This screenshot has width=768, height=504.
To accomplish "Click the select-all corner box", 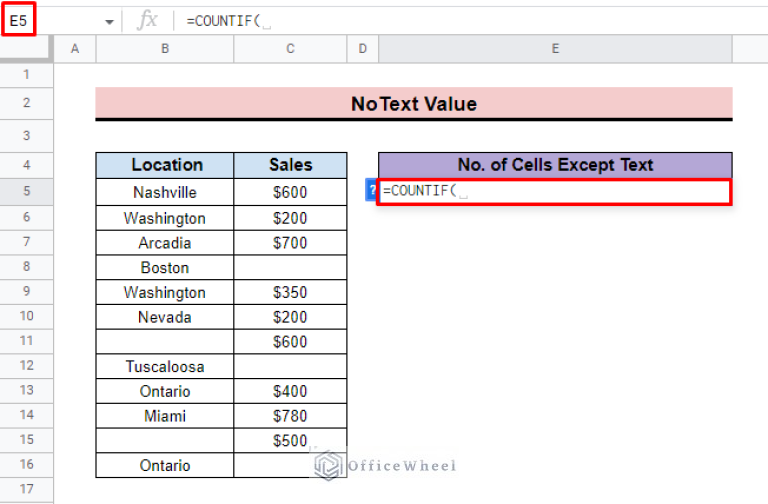I will pyautogui.click(x=26, y=49).
